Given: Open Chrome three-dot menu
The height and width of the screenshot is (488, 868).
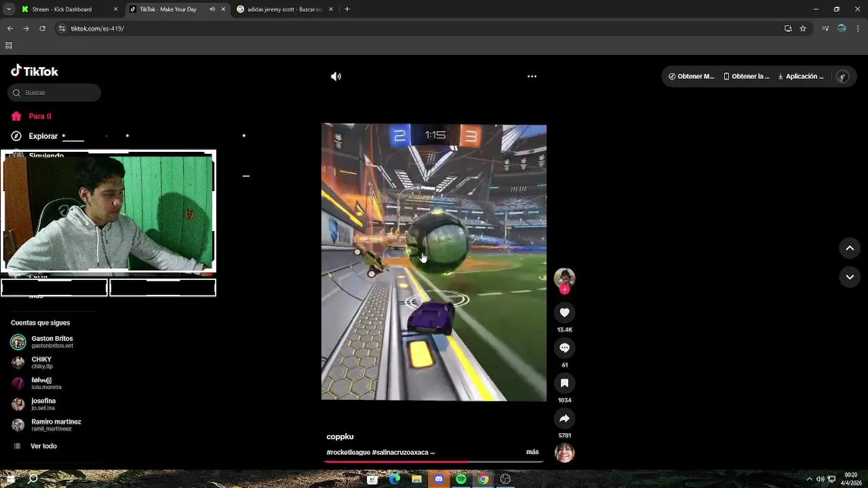Looking at the screenshot, I should [858, 28].
